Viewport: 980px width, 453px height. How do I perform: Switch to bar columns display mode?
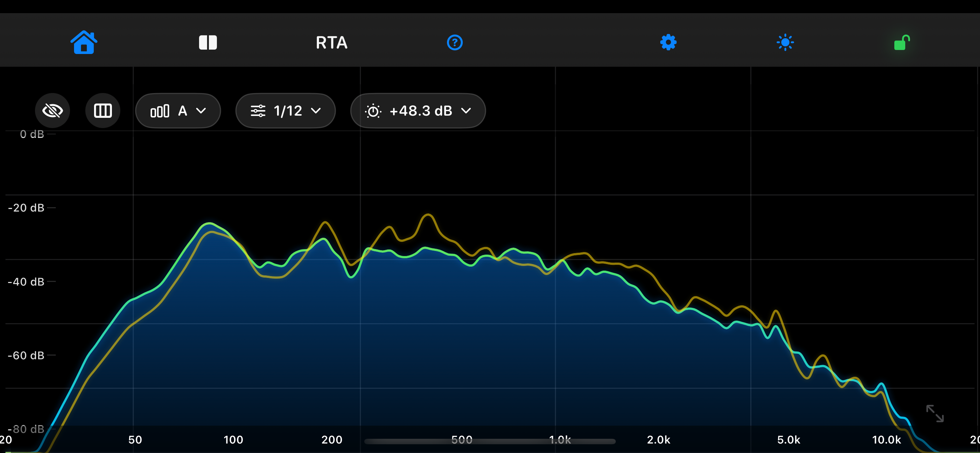click(x=103, y=111)
